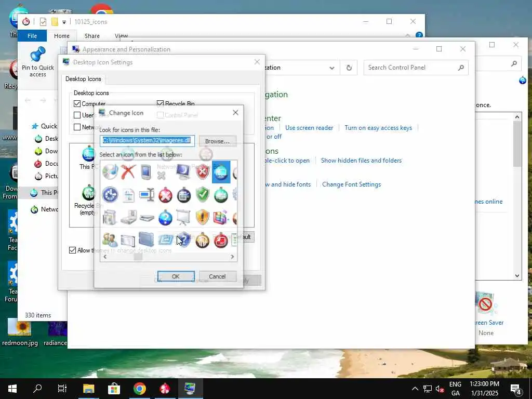532x399 pixels.
Task: Click the Pin to Quick access icon
Action: tap(37, 62)
